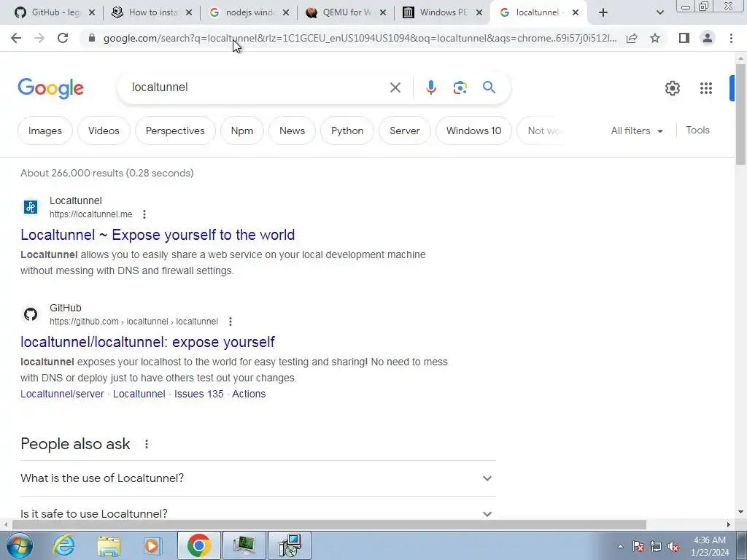Apply the Windows 10 filter chip
The width and height of the screenshot is (747, 560).
click(473, 131)
